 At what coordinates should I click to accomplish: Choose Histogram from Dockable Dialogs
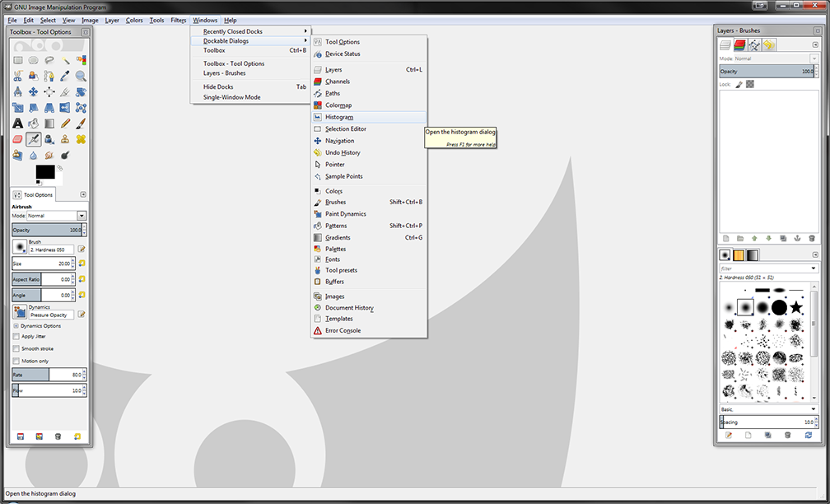pos(368,117)
